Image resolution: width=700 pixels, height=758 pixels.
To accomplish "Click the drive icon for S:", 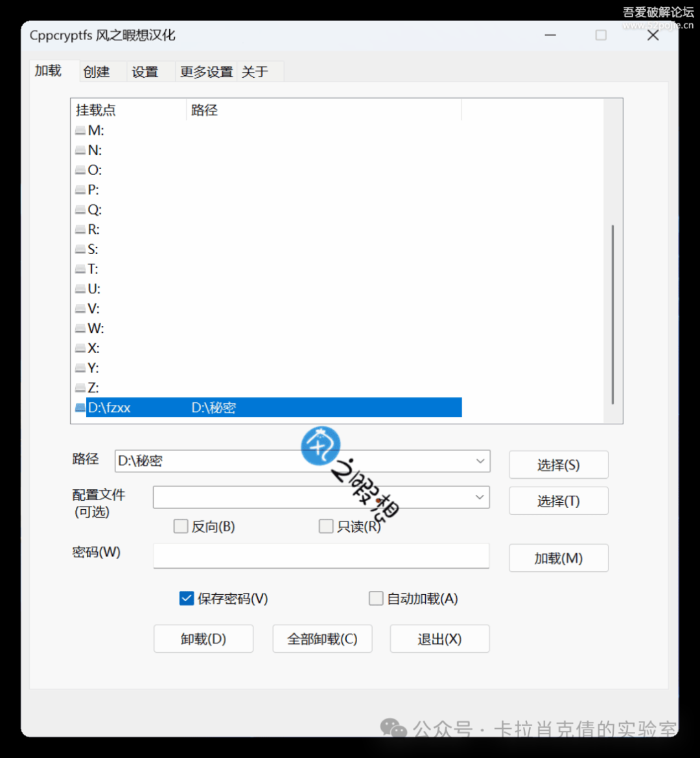I will point(80,249).
